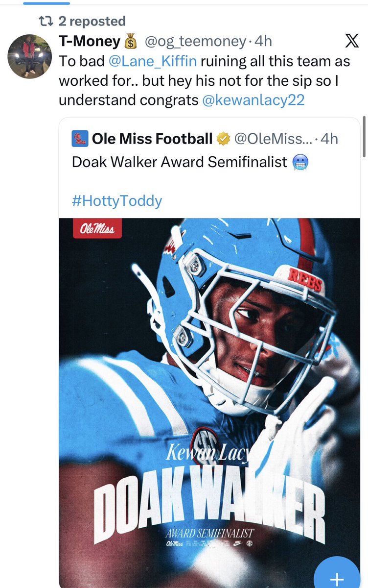Click the Ole Miss Football avatar icon
Image resolution: width=368 pixels, height=588 pixels.
point(80,139)
